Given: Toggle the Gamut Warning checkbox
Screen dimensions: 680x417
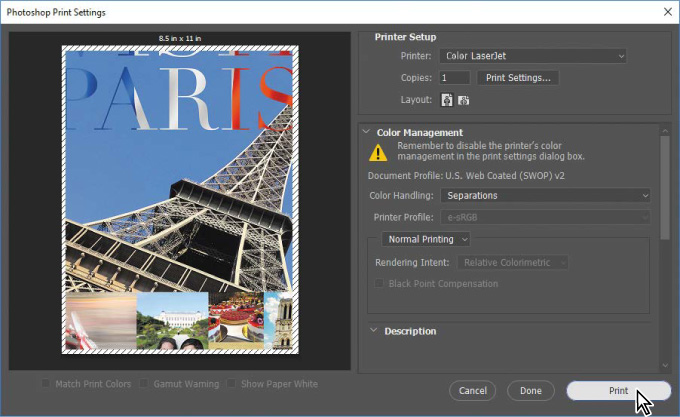Looking at the screenshot, I should click(x=145, y=383).
